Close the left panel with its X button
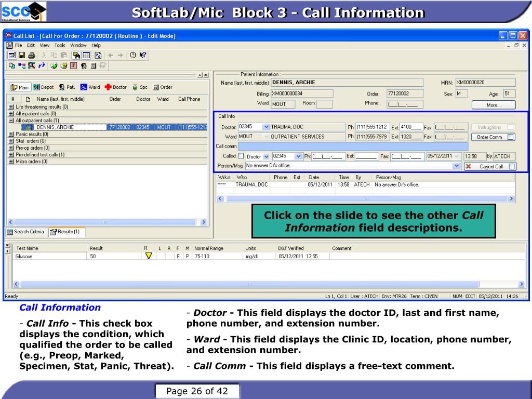This screenshot has height=399, width=532. [206, 75]
